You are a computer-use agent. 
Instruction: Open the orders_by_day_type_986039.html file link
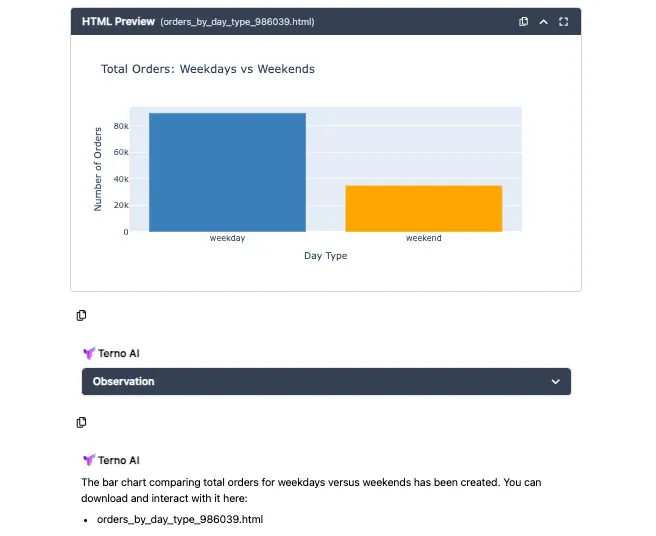[x=180, y=520]
